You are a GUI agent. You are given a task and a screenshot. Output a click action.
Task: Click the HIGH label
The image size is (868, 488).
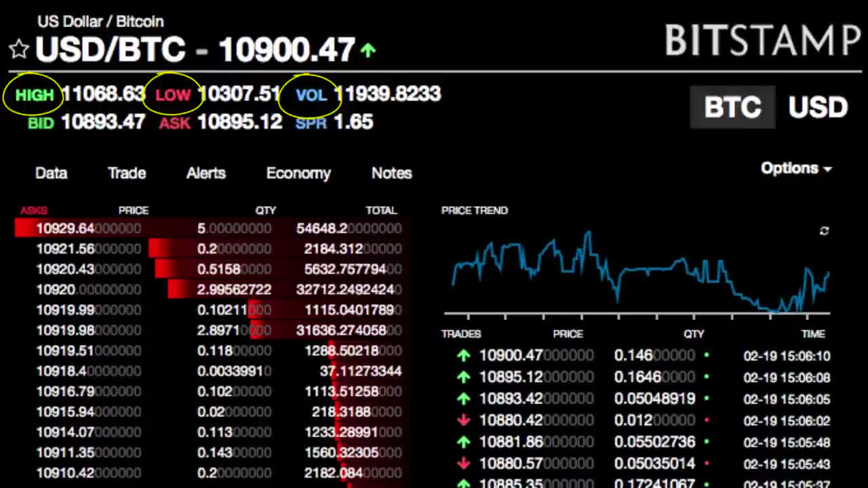click(x=34, y=95)
